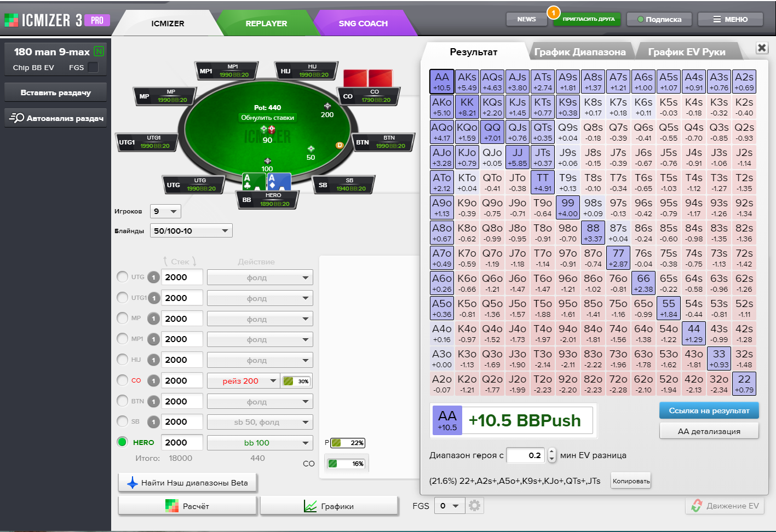Click Ссылка на результат button
This screenshot has height=532, width=776.
pos(709,410)
